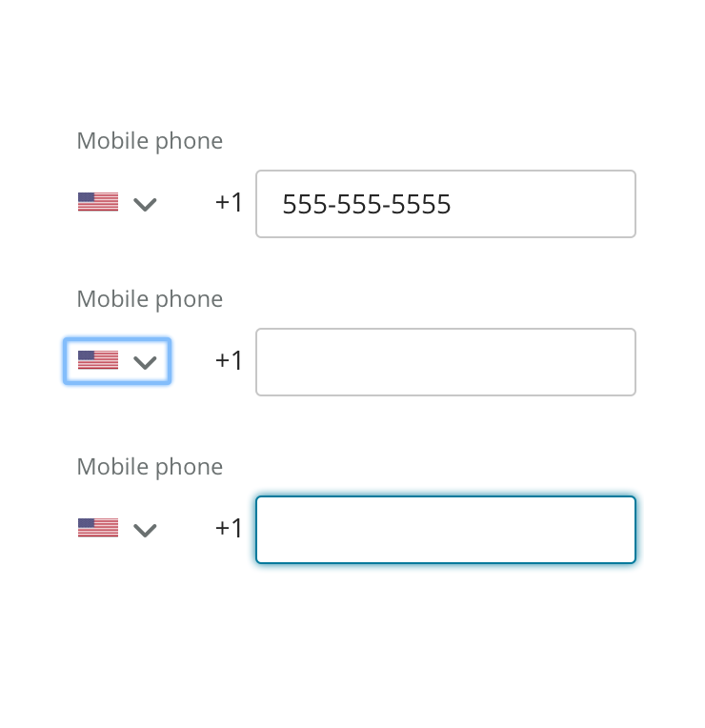Click the middle Mobile phone label

(150, 299)
